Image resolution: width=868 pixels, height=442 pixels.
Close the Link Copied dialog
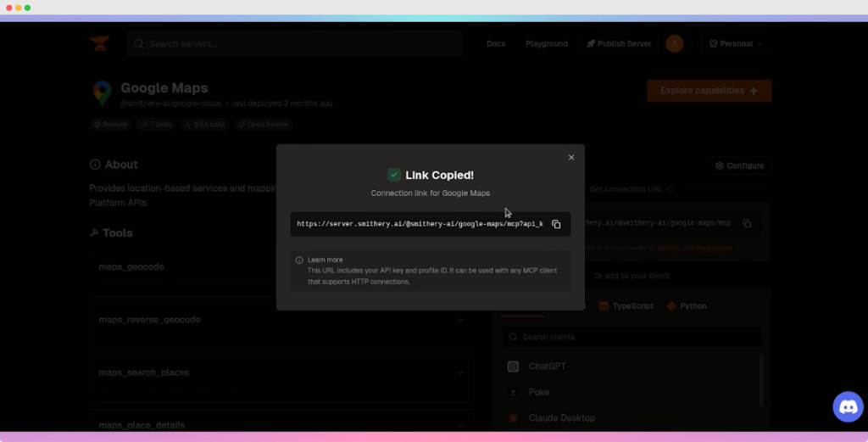point(571,158)
